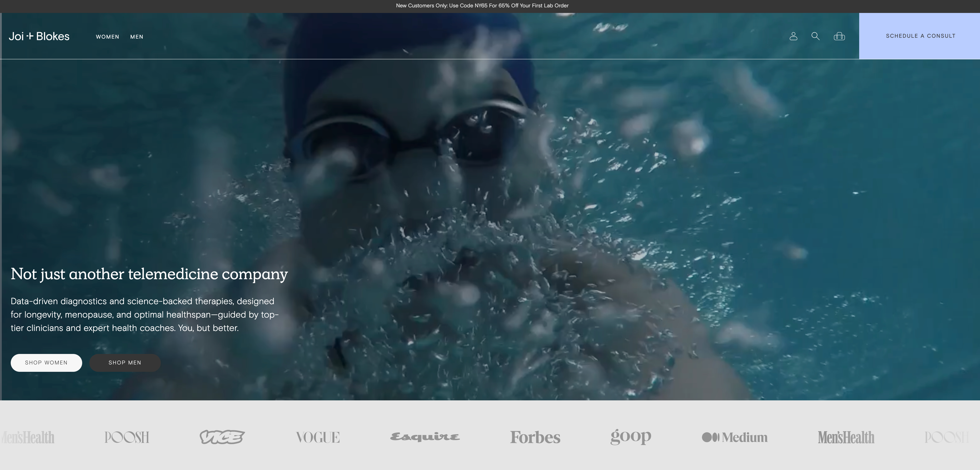Click the NY65 promo announcement banner
This screenshot has width=980, height=470.
tap(482, 6)
